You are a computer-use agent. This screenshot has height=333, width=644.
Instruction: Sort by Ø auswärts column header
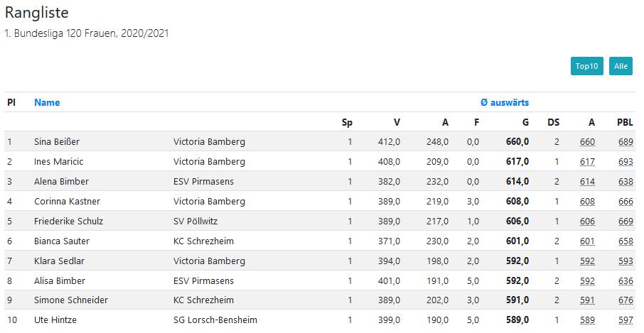(x=505, y=102)
